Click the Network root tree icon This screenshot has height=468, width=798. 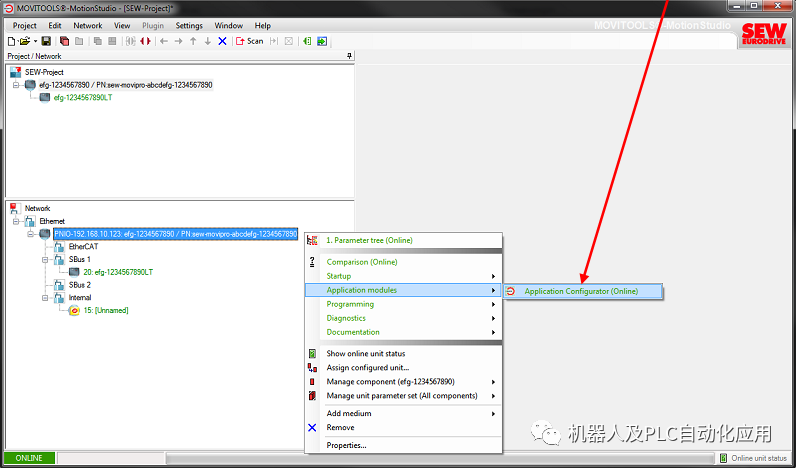15,208
